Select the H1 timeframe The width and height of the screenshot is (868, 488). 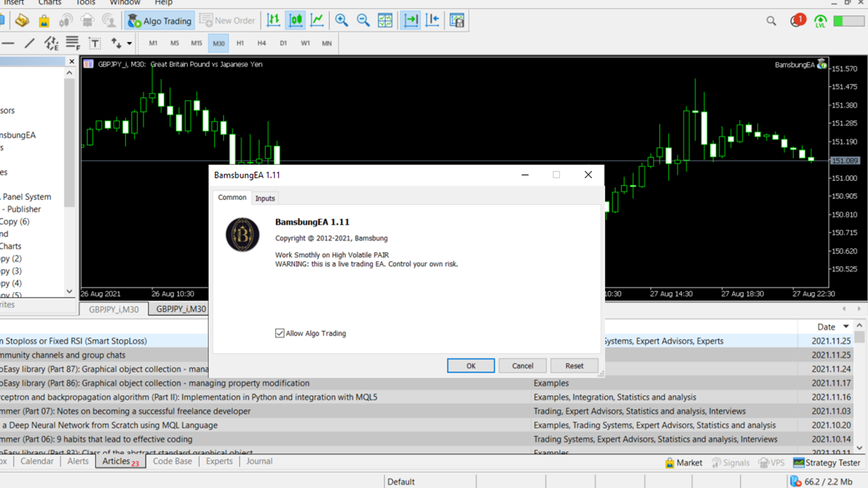click(240, 43)
